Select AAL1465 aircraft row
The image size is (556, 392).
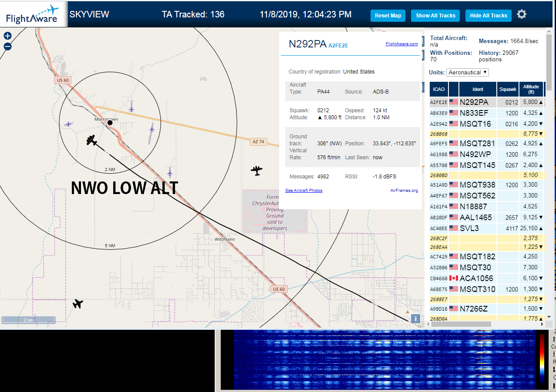[486, 217]
